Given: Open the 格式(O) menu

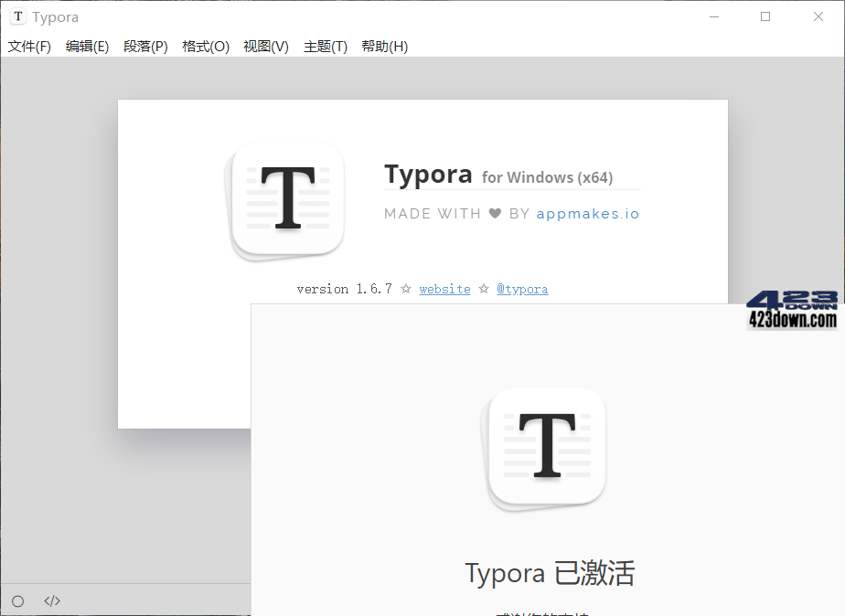Looking at the screenshot, I should pos(204,46).
